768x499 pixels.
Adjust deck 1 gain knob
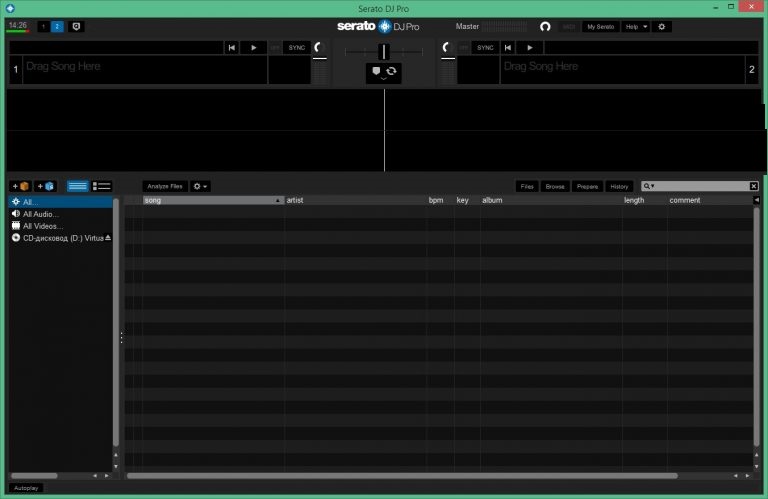[x=319, y=48]
